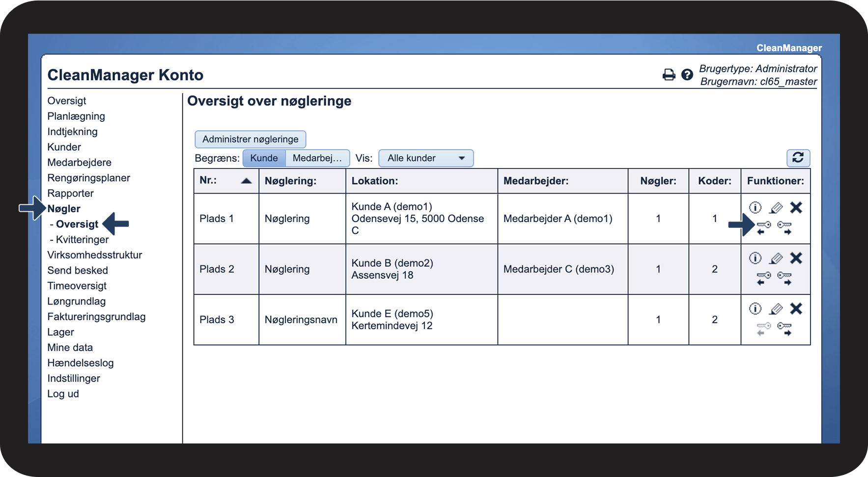
Task: Go to Rengøringsplaner in sidebar
Action: 88,178
